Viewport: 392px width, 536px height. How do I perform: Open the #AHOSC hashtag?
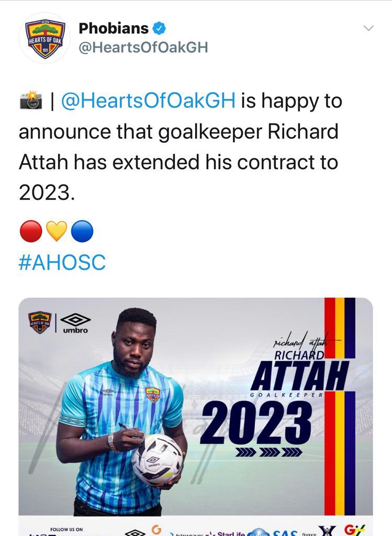point(62,262)
